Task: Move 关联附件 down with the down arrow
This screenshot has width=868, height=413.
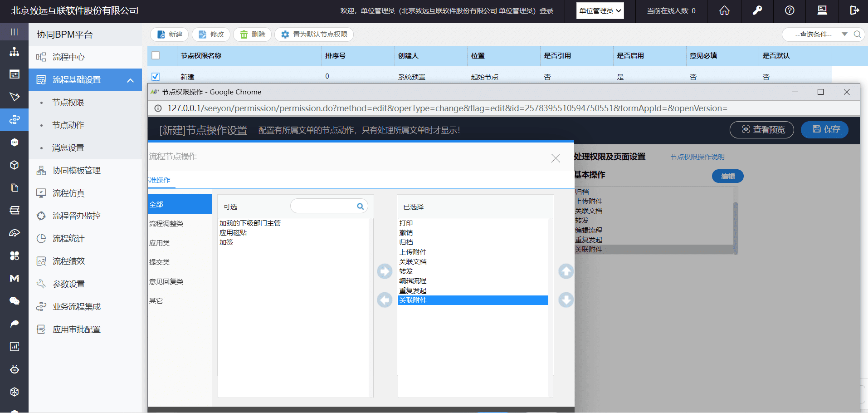Action: 566,300
